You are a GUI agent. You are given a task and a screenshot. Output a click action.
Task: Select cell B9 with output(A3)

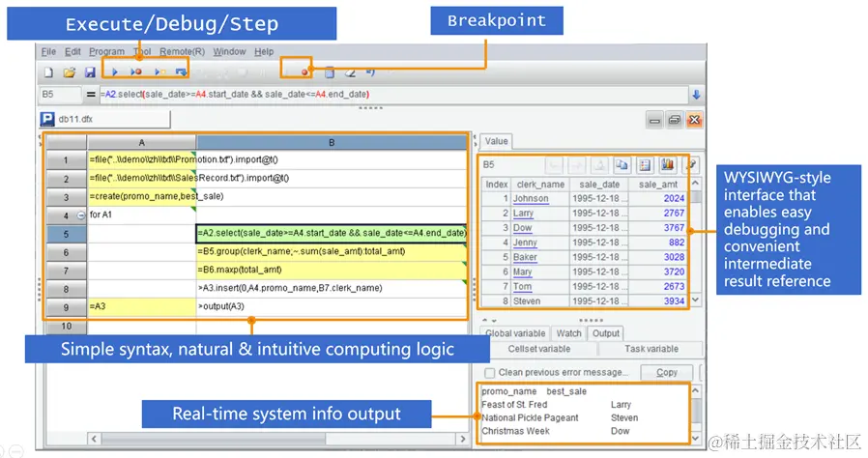point(332,306)
